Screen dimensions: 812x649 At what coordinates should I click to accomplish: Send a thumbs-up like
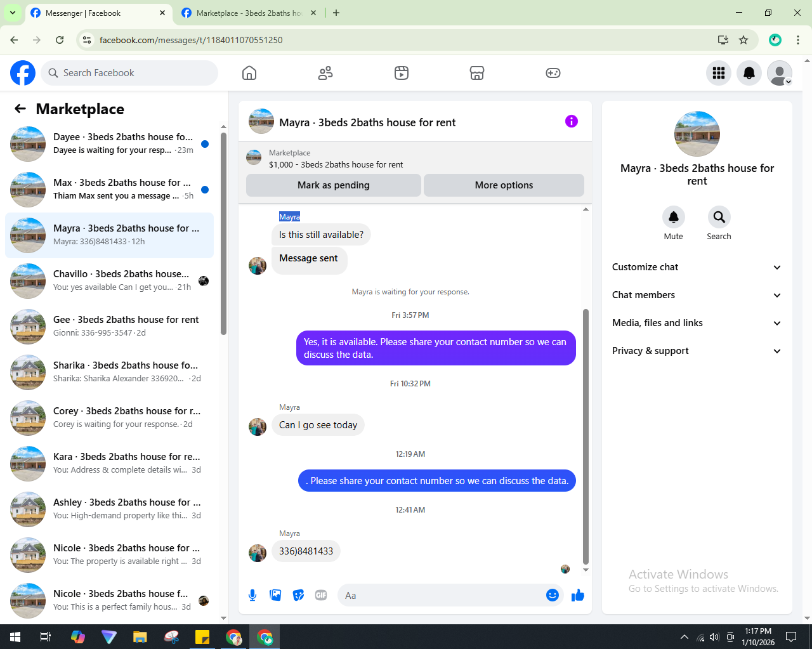(x=578, y=595)
